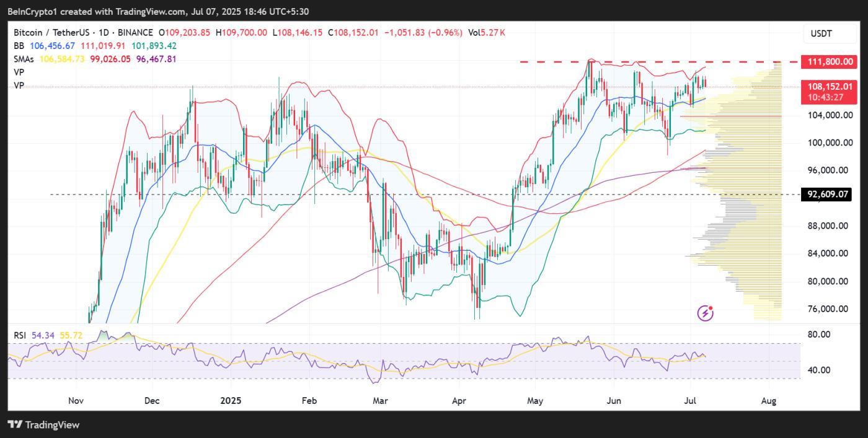The height and width of the screenshot is (438, 868).
Task: Click the first VP indicator legend
Action: (x=19, y=72)
